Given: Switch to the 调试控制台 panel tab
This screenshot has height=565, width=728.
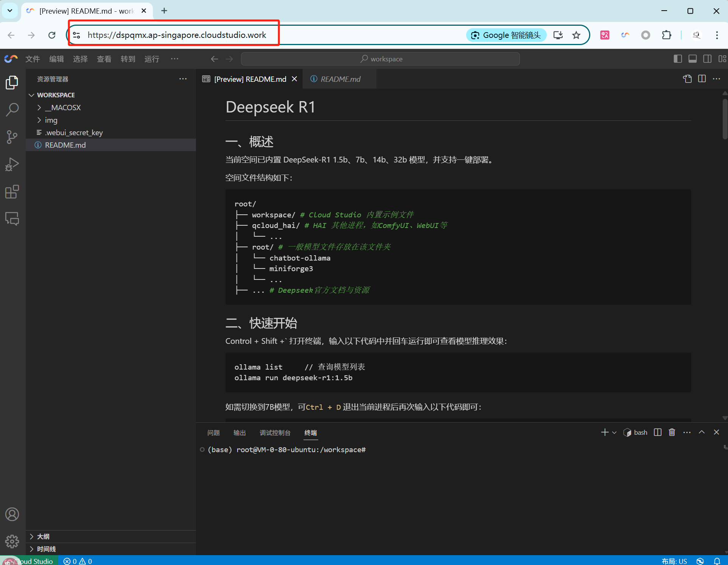Looking at the screenshot, I should pos(275,432).
